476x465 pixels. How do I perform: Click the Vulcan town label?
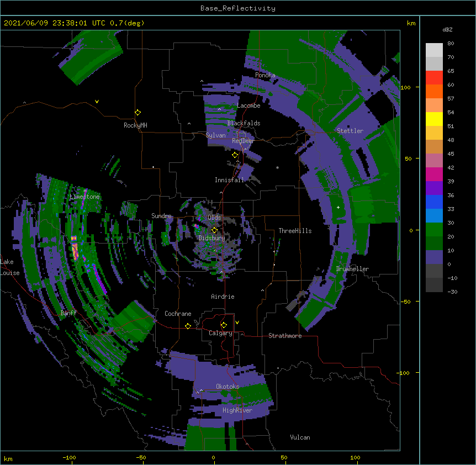tap(300, 437)
